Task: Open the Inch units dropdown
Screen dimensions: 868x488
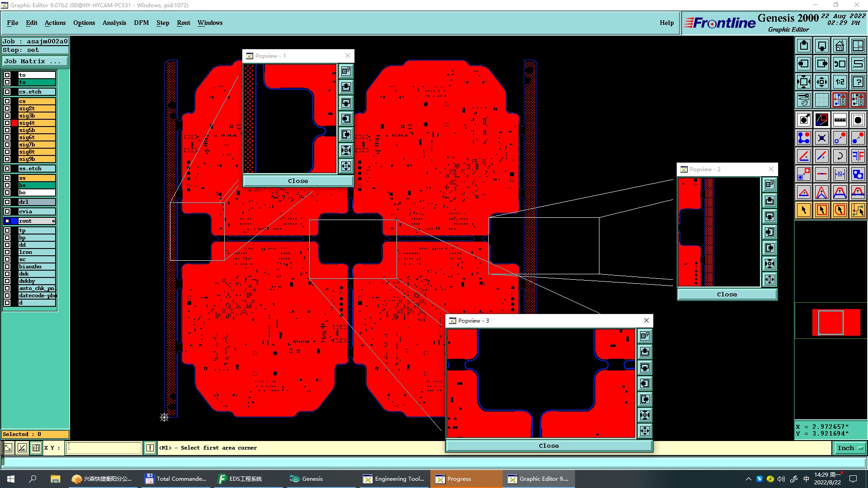Action: (850, 448)
